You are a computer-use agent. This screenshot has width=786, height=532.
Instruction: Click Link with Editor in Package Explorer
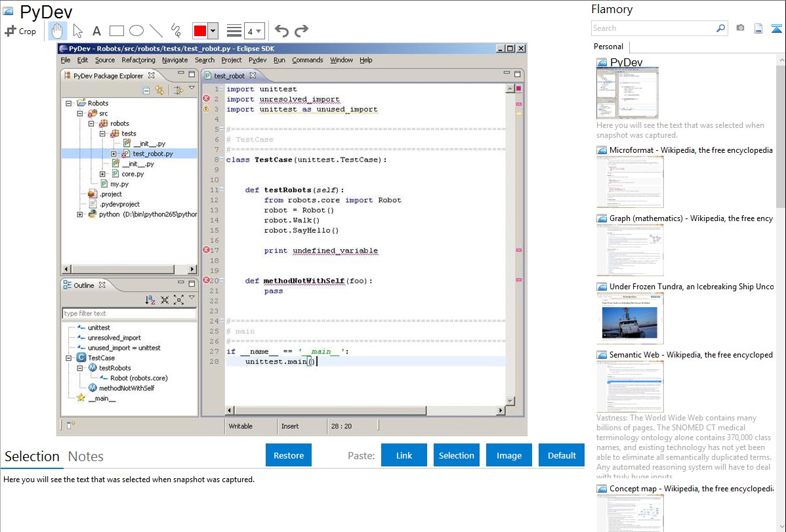click(160, 91)
